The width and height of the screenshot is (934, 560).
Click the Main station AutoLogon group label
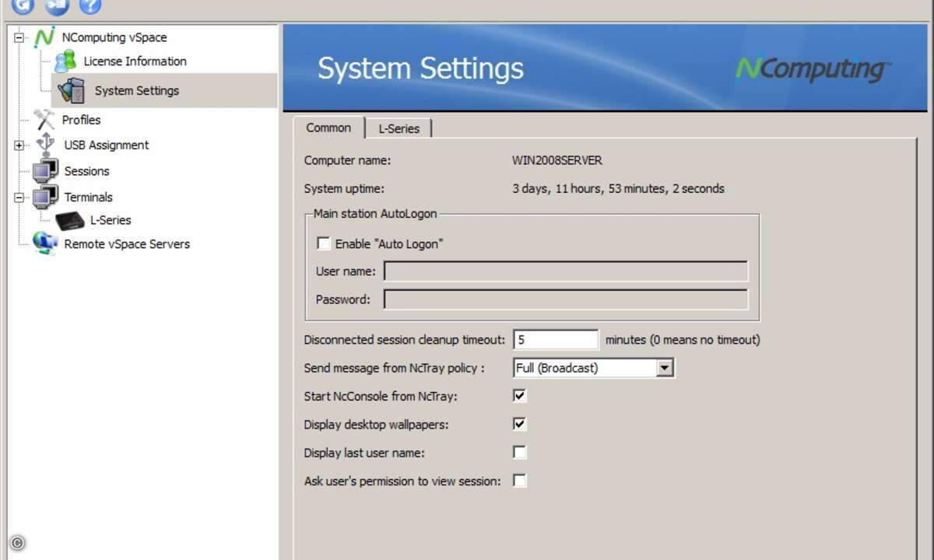(375, 213)
